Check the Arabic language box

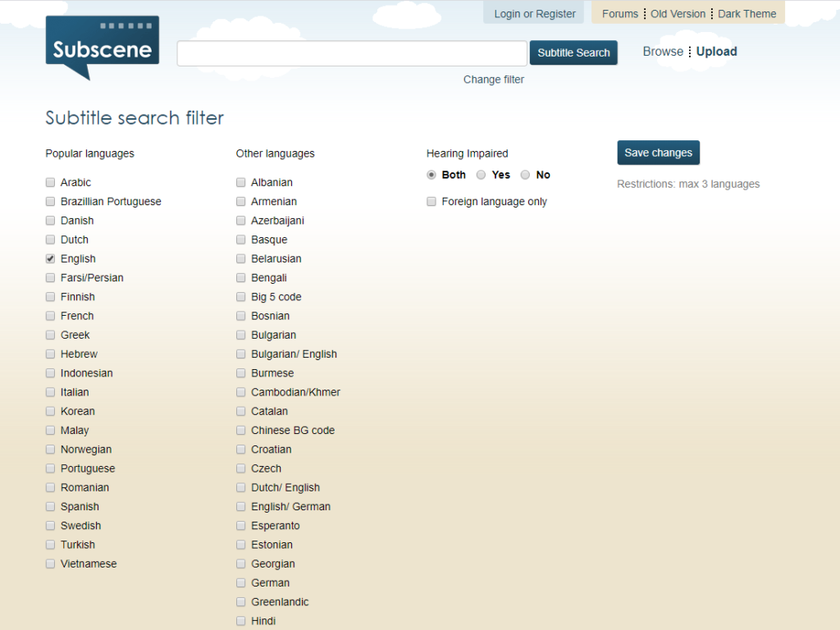pyautogui.click(x=50, y=183)
